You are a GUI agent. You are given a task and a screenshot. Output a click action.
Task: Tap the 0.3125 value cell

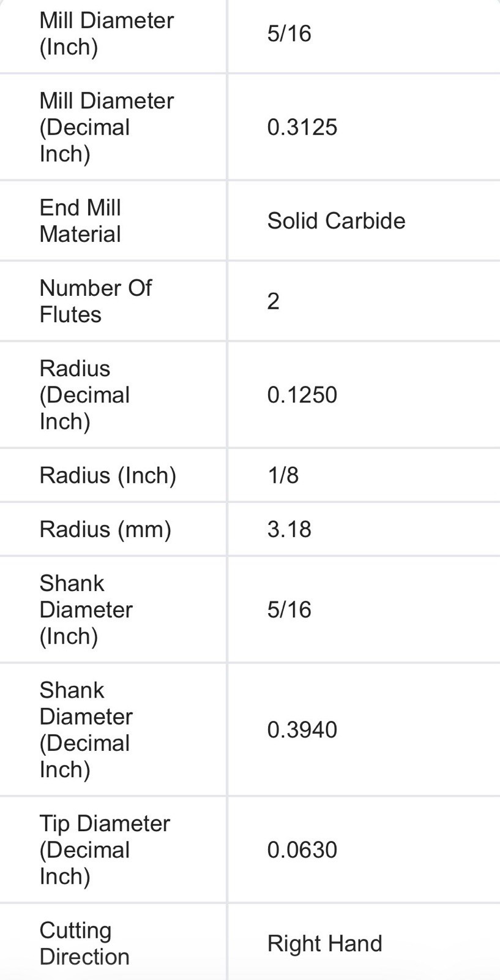(302, 127)
